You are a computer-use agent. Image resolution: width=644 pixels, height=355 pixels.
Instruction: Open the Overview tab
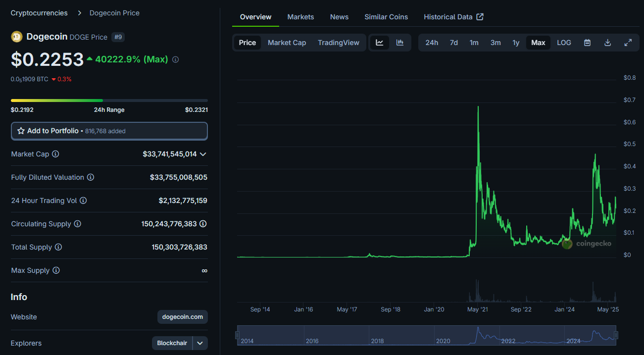point(255,17)
